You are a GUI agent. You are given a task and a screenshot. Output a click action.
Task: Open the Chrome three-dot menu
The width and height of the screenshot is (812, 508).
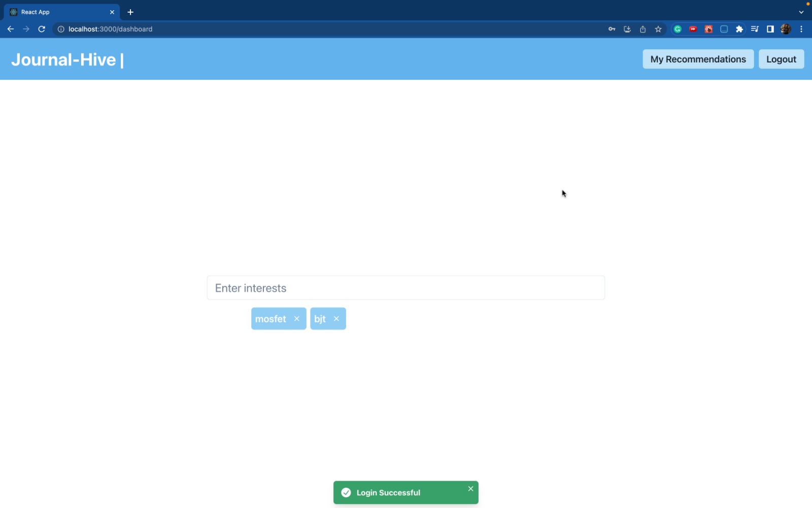(802, 29)
